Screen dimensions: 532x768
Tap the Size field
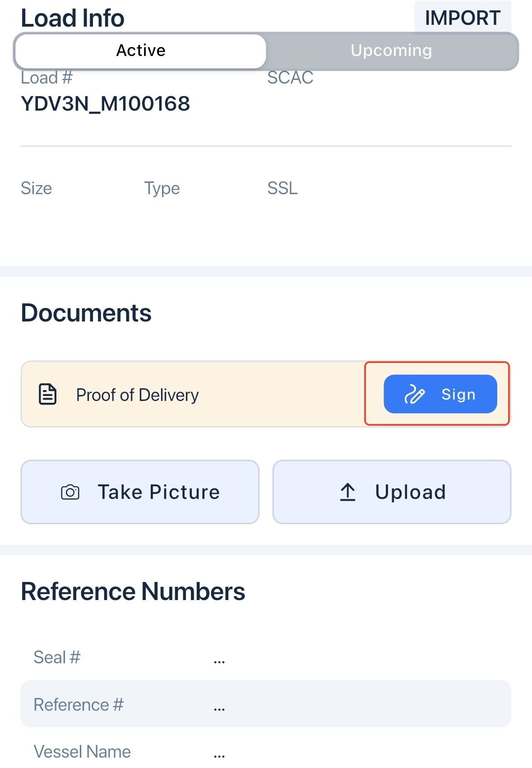click(x=37, y=188)
